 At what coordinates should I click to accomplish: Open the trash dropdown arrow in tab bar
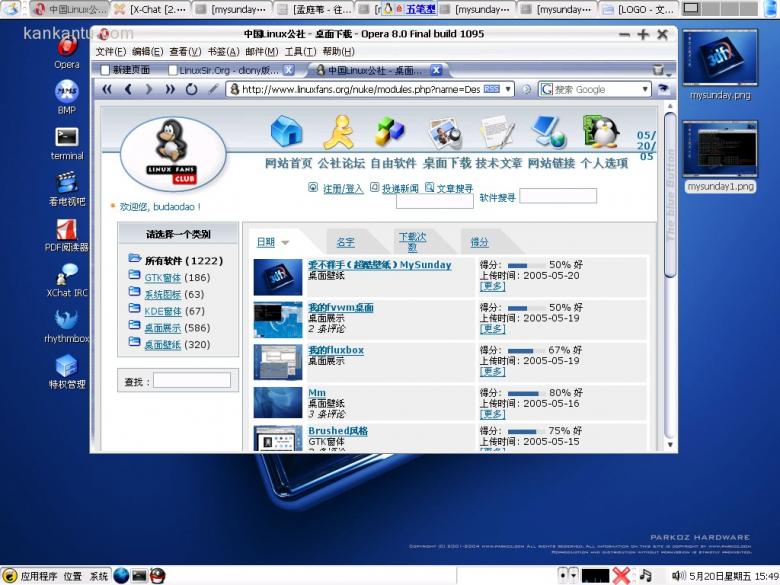(669, 74)
